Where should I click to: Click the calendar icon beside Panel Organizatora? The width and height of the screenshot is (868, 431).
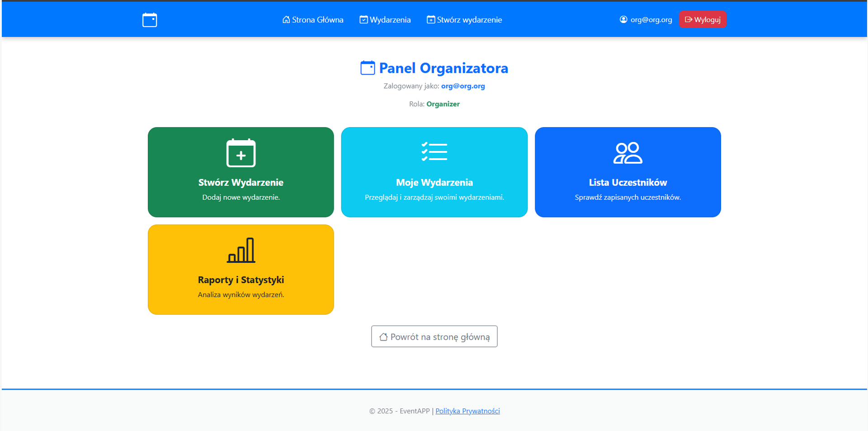point(368,68)
